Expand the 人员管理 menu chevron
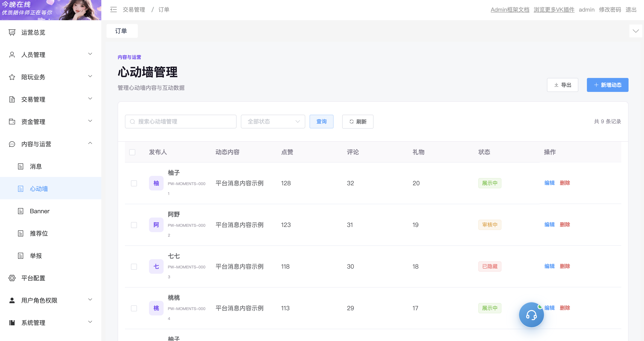This screenshot has height=341, width=644. click(90, 54)
